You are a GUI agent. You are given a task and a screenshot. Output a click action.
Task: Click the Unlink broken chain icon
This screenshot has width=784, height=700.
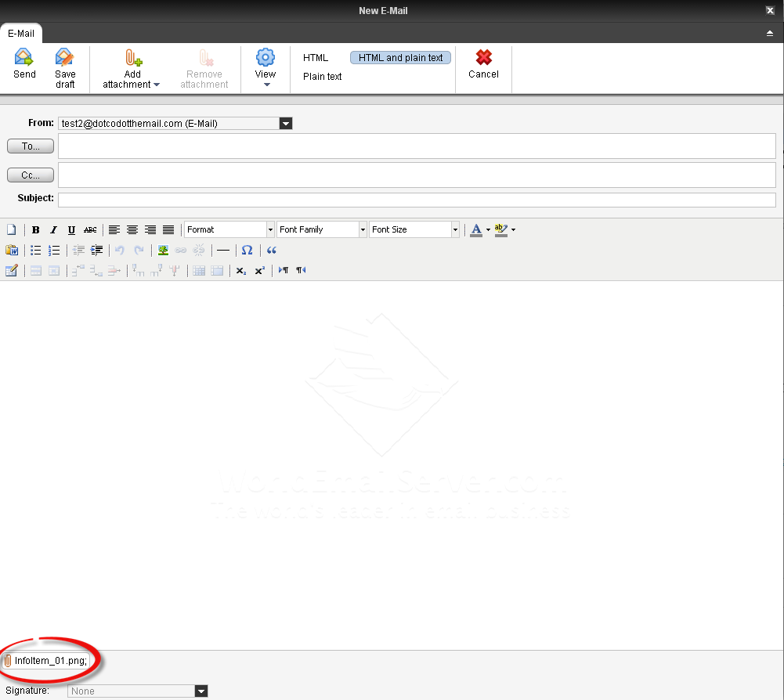pyautogui.click(x=198, y=250)
